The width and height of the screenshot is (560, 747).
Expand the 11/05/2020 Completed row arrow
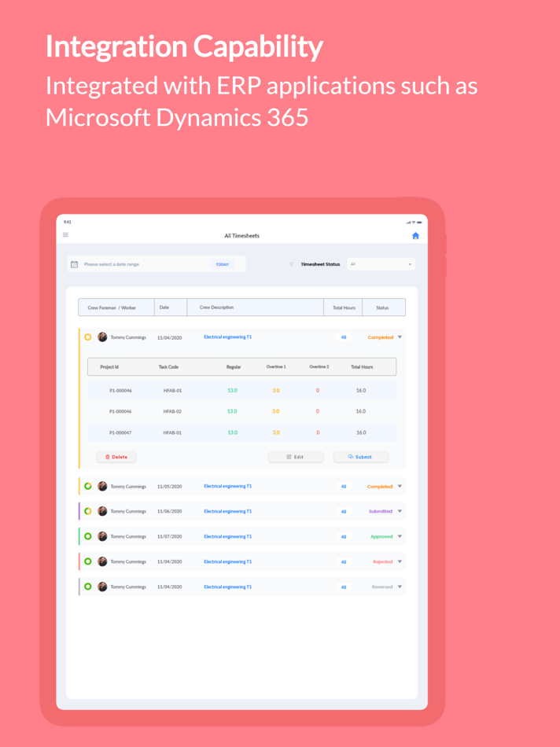click(400, 487)
